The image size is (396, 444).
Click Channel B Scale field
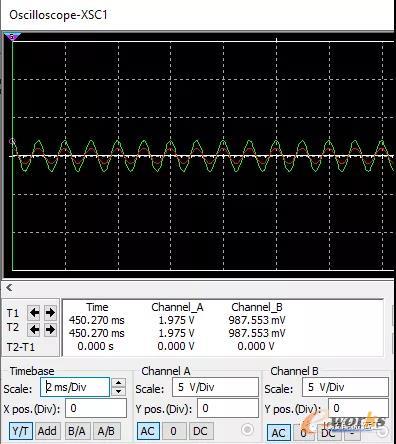point(345,387)
